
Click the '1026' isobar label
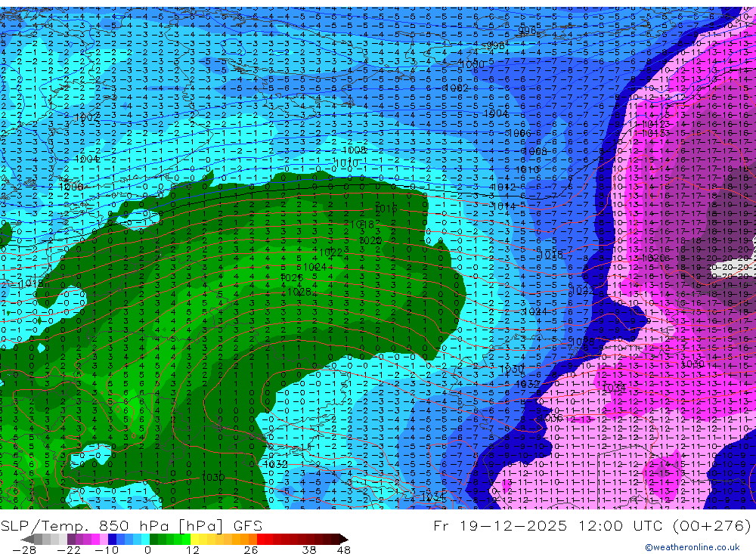coord(291,277)
